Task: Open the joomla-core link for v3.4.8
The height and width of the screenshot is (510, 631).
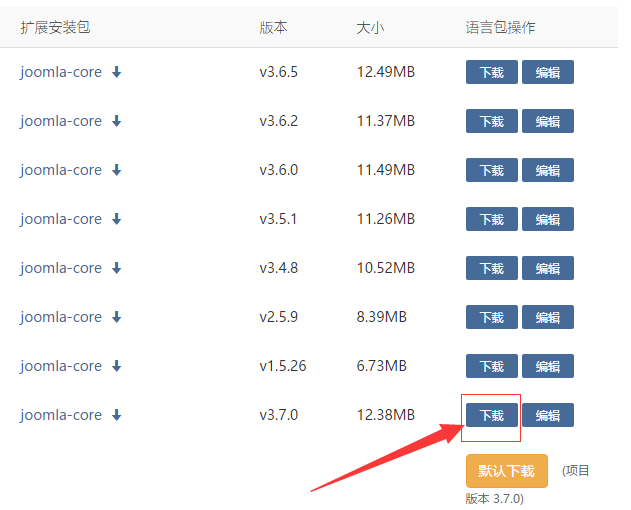Action: click(x=61, y=268)
